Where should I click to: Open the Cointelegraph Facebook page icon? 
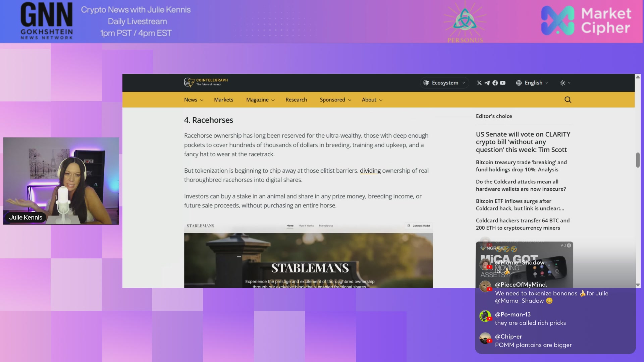pos(495,83)
